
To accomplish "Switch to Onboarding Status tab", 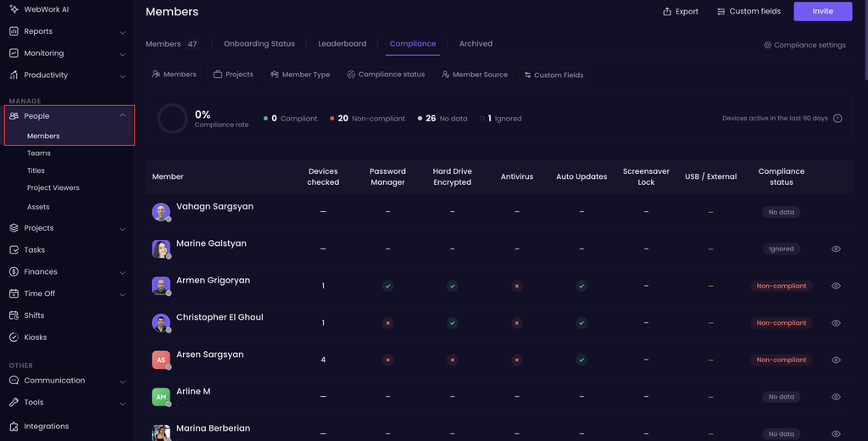I will coord(259,44).
